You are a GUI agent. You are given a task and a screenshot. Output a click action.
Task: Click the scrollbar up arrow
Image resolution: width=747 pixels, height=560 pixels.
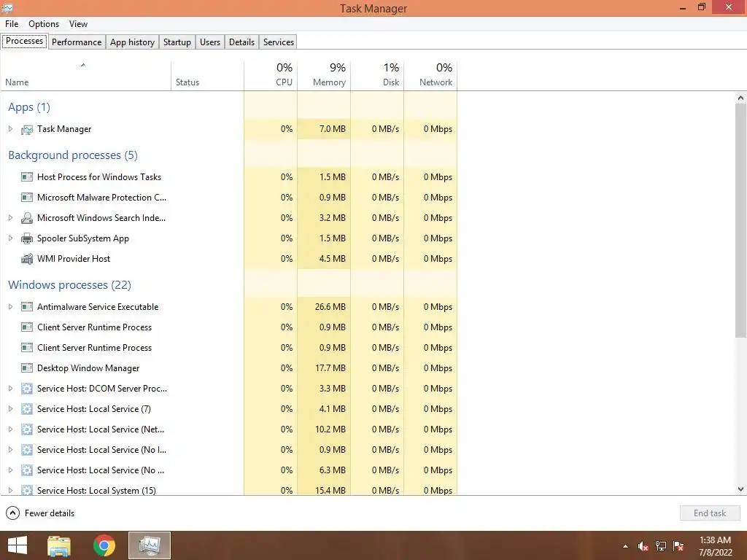pos(740,98)
